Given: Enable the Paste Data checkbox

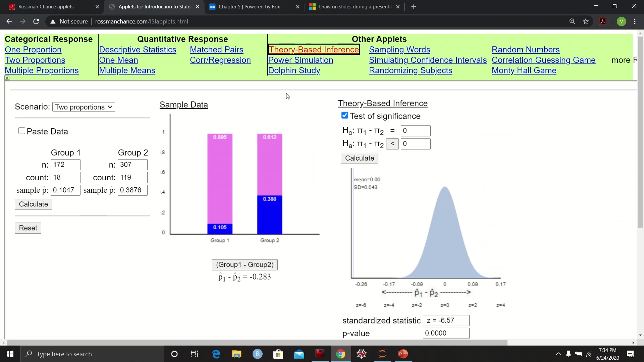Looking at the screenshot, I should point(22,131).
